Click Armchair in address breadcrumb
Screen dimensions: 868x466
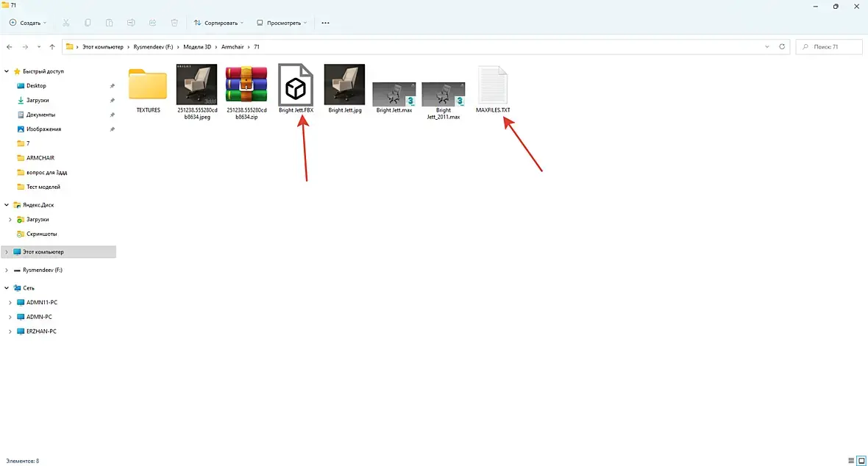(232, 47)
